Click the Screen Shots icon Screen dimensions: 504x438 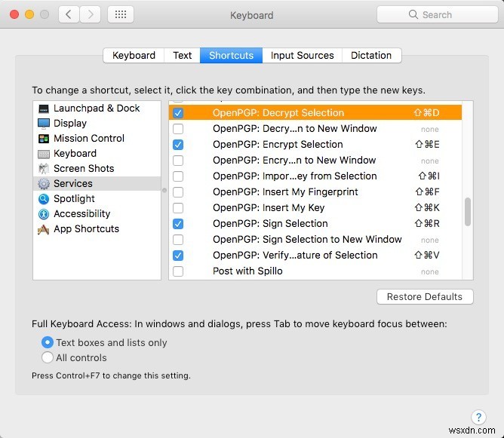point(44,169)
